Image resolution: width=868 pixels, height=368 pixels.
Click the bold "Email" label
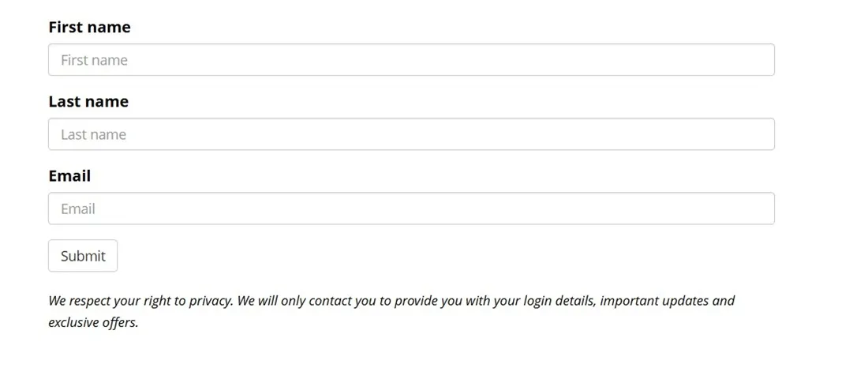(x=69, y=176)
